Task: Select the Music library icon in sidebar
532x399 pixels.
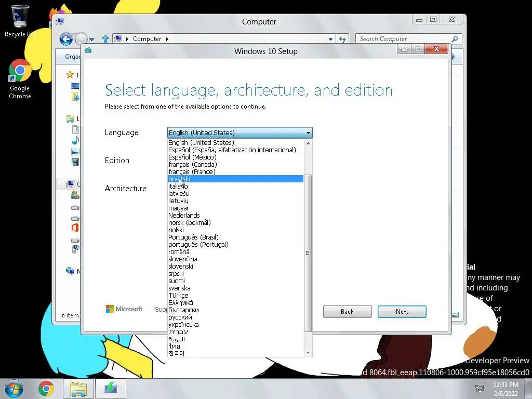Action: pos(75,140)
